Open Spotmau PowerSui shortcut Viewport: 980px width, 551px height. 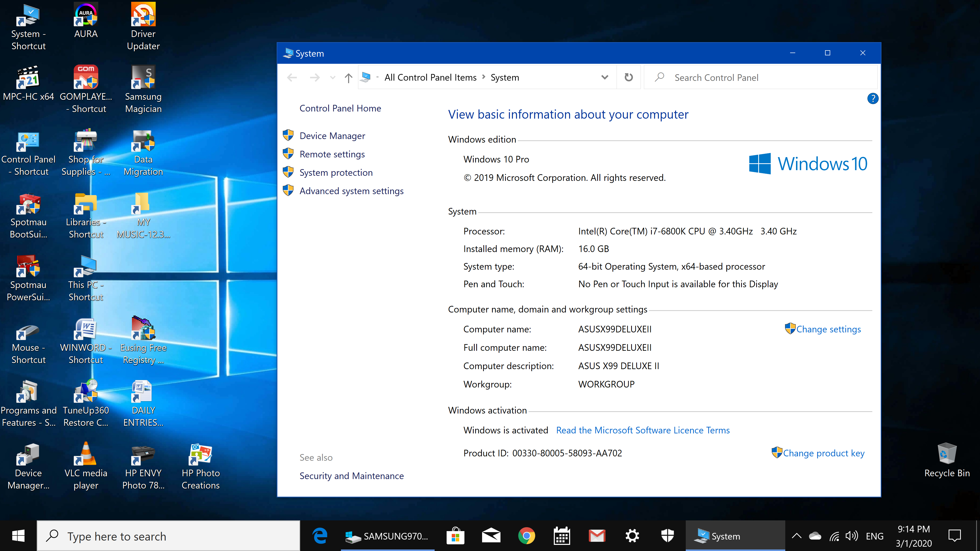click(x=28, y=277)
